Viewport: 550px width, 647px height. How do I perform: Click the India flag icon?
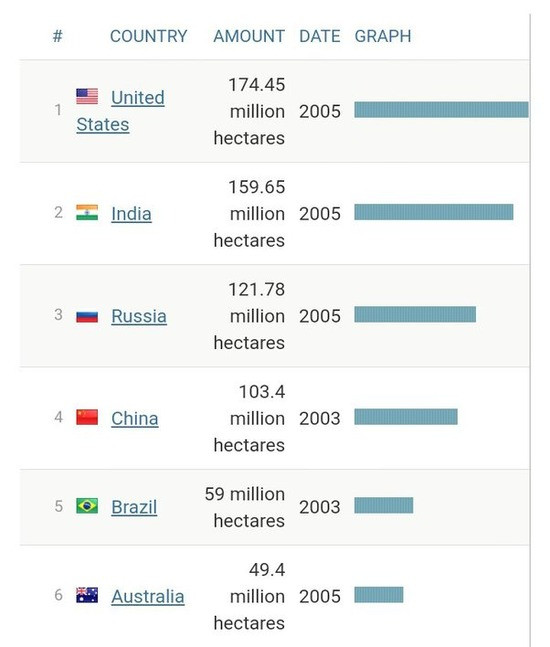(x=87, y=213)
